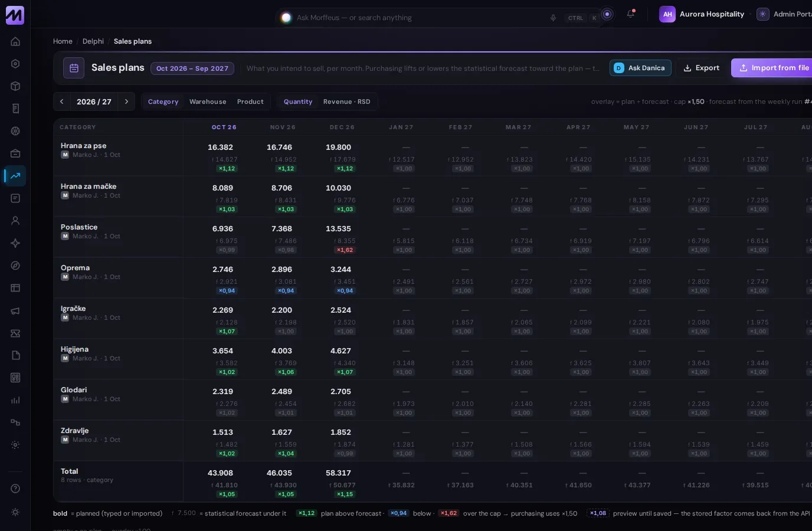This screenshot has height=531, width=812.
Task: Open the Admin Portal link
Action: click(784, 14)
